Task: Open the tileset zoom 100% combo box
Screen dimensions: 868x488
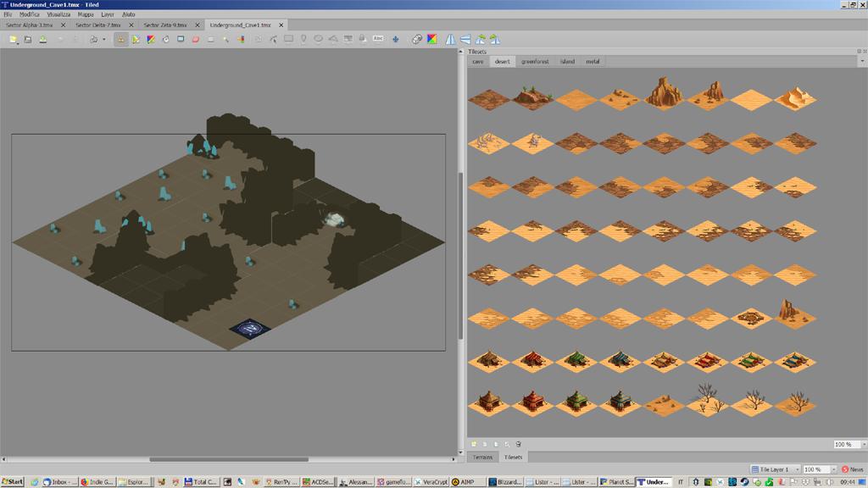Action: 849,444
